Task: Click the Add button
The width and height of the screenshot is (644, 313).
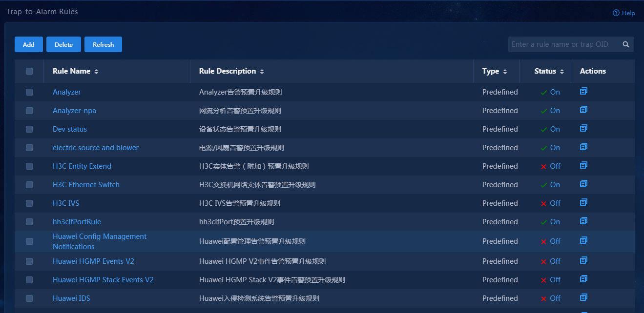Action: [29, 44]
